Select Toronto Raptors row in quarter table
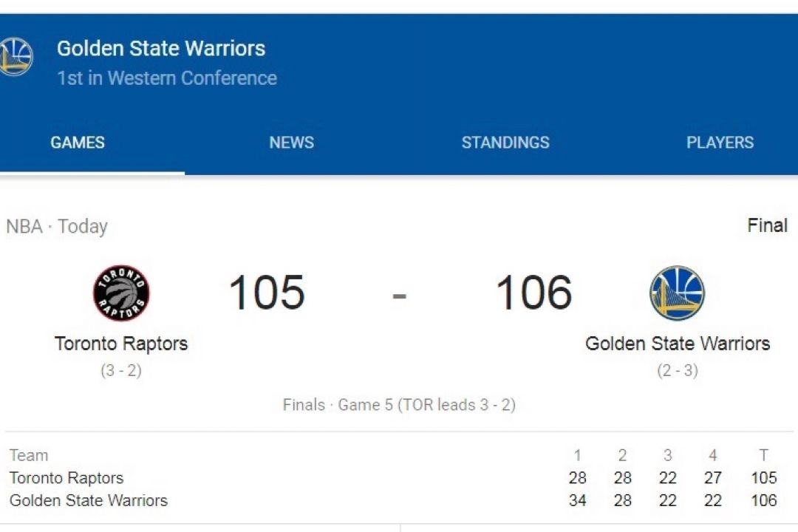The width and height of the screenshot is (798, 532). tap(393, 477)
